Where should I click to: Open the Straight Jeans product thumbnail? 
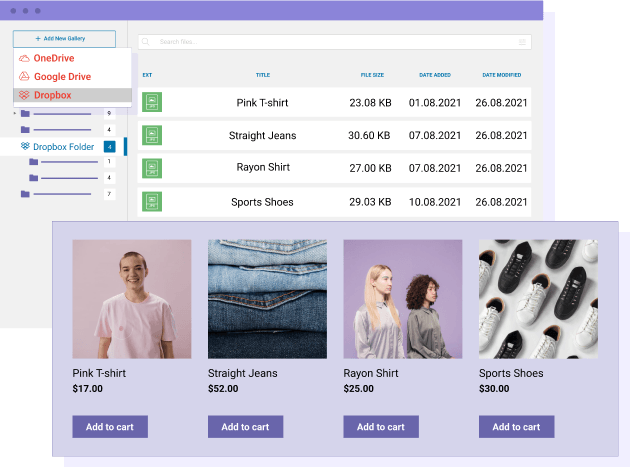tap(267, 298)
